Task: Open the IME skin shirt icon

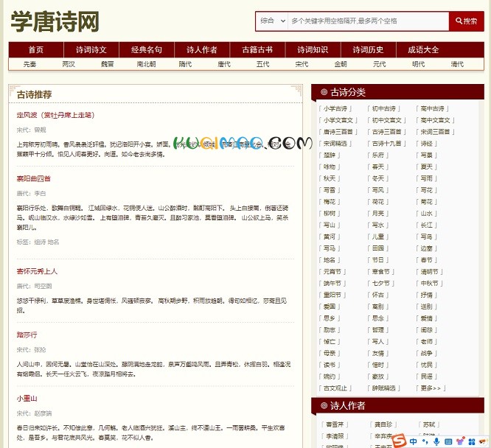Action: 460,442
